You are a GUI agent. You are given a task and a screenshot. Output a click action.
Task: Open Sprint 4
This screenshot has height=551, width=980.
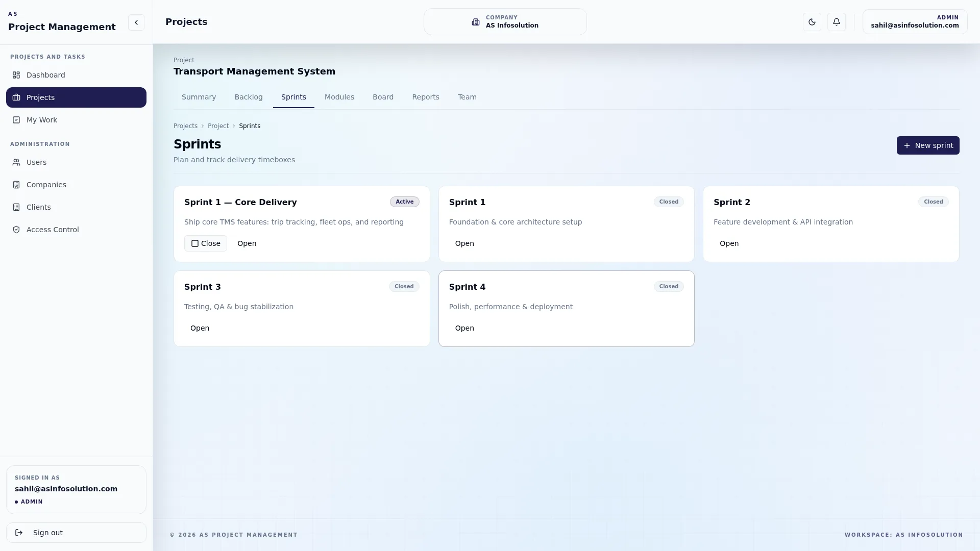pyautogui.click(x=464, y=328)
